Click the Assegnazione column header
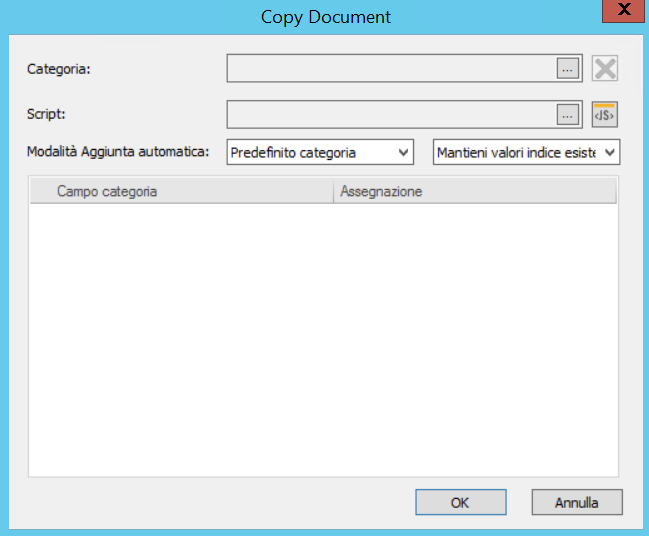This screenshot has height=536, width=649. (380, 191)
